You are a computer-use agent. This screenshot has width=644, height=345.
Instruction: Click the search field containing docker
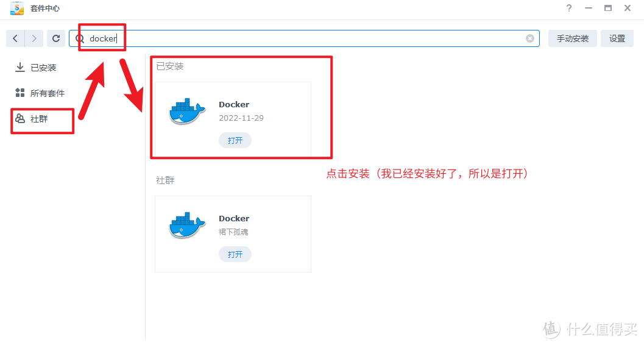[304, 38]
